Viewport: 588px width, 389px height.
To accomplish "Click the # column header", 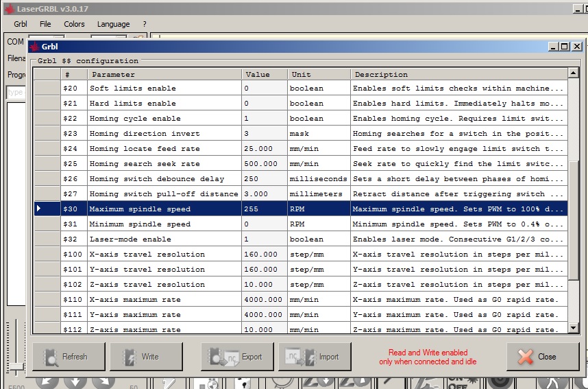I will (74, 74).
